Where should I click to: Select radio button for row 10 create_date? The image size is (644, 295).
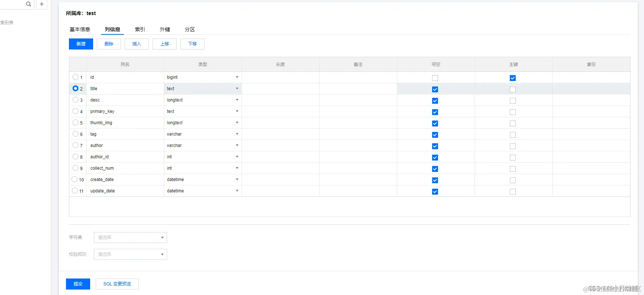pyautogui.click(x=74, y=179)
